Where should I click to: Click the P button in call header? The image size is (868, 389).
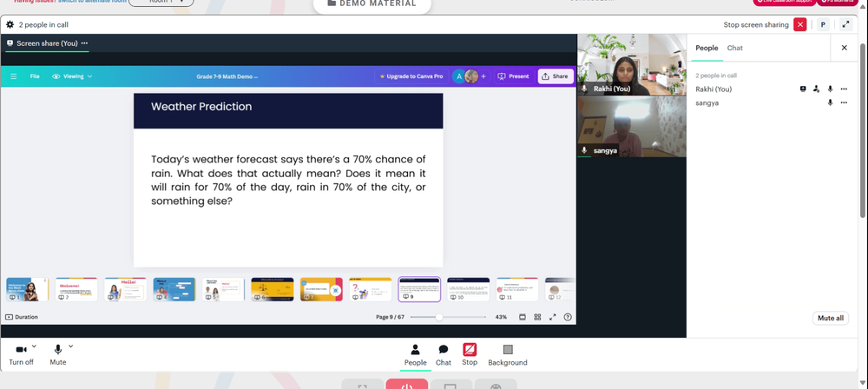click(823, 24)
